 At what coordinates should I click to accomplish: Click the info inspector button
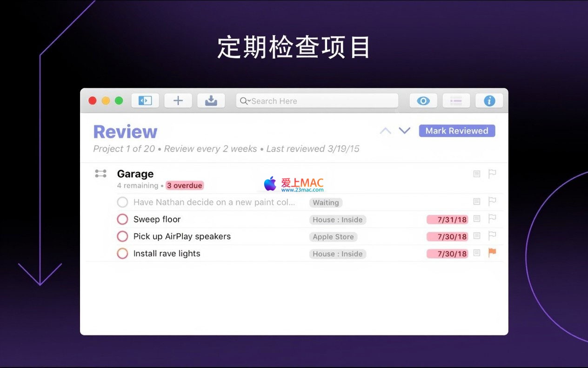[x=489, y=101]
